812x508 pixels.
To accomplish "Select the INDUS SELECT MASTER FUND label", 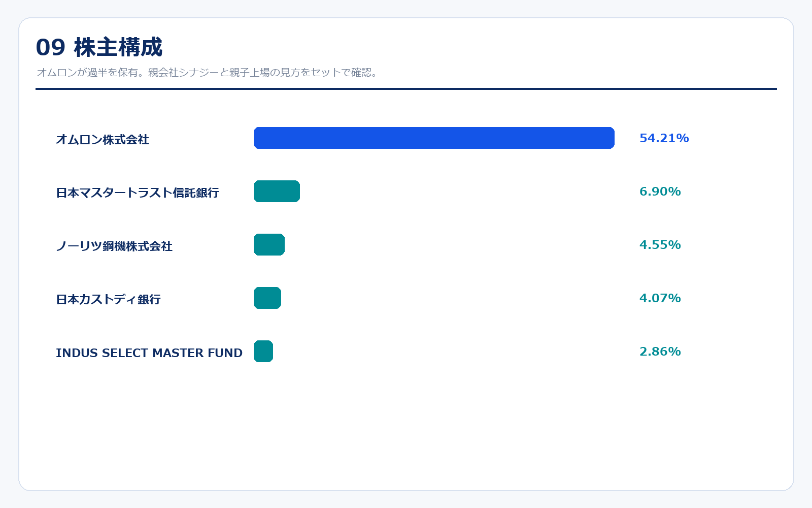I will coord(149,353).
